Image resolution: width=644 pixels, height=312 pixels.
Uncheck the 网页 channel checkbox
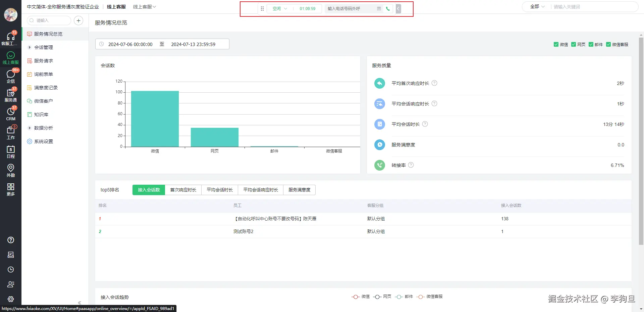pos(574,44)
